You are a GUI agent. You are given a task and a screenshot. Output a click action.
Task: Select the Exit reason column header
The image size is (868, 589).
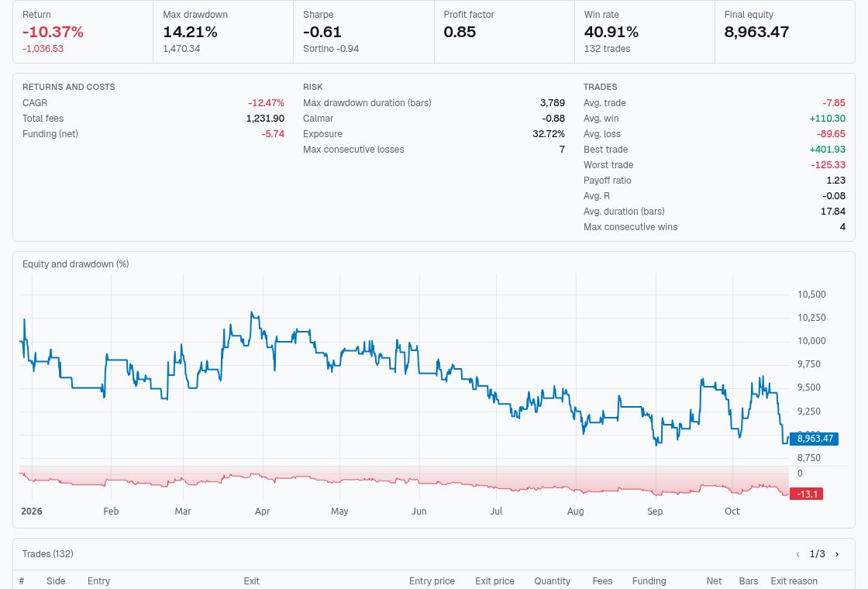pyautogui.click(x=794, y=581)
